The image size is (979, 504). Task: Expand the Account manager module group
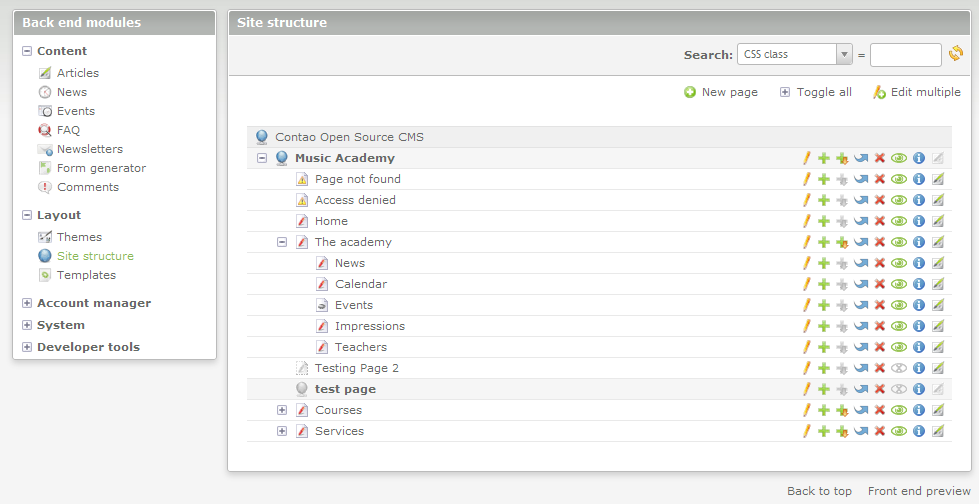[x=27, y=303]
